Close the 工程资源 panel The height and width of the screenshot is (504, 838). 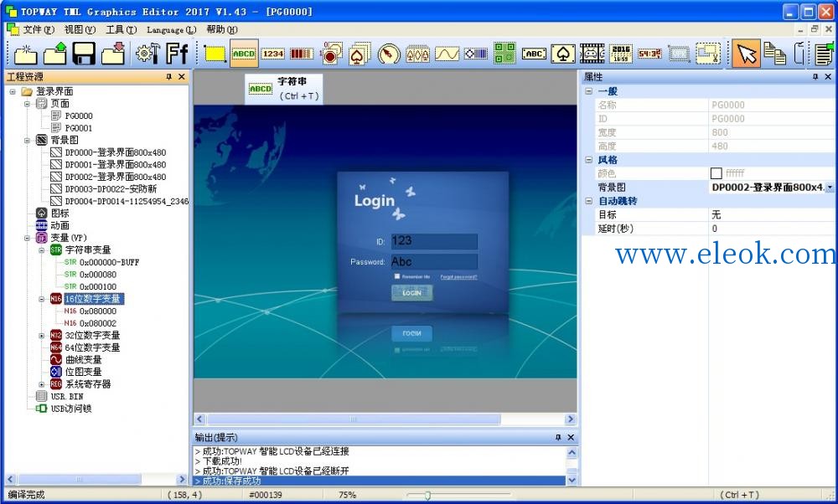point(182,77)
